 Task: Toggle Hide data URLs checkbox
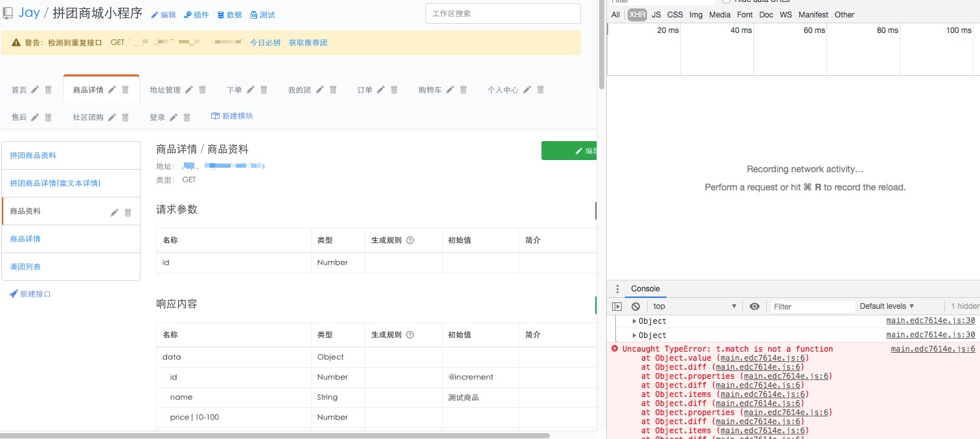tap(727, 2)
